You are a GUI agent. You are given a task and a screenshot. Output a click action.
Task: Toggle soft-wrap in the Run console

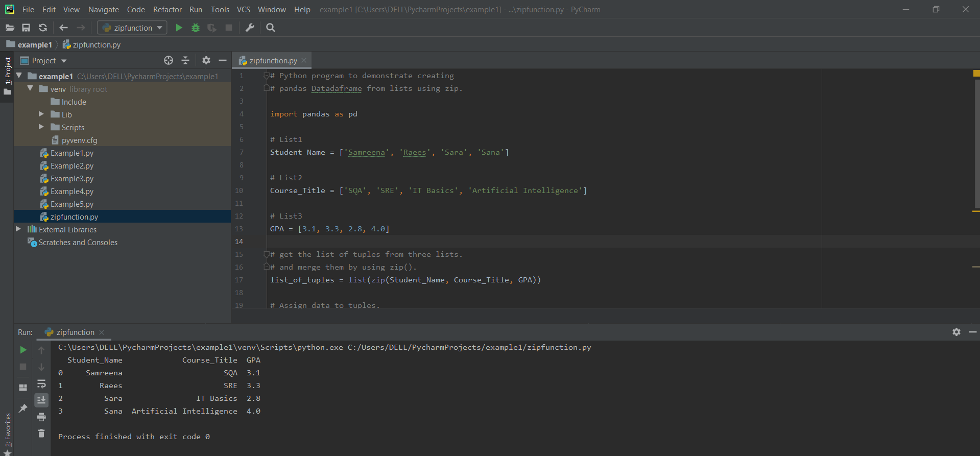tap(41, 384)
